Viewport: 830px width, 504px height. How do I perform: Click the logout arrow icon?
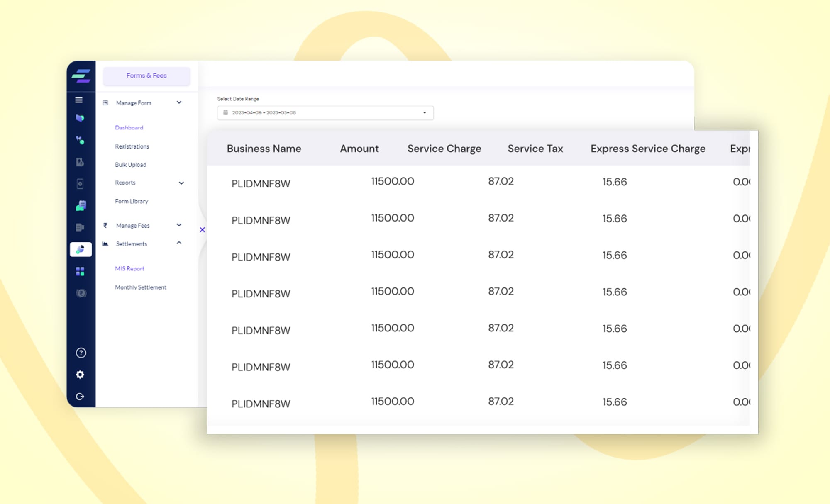(x=80, y=397)
